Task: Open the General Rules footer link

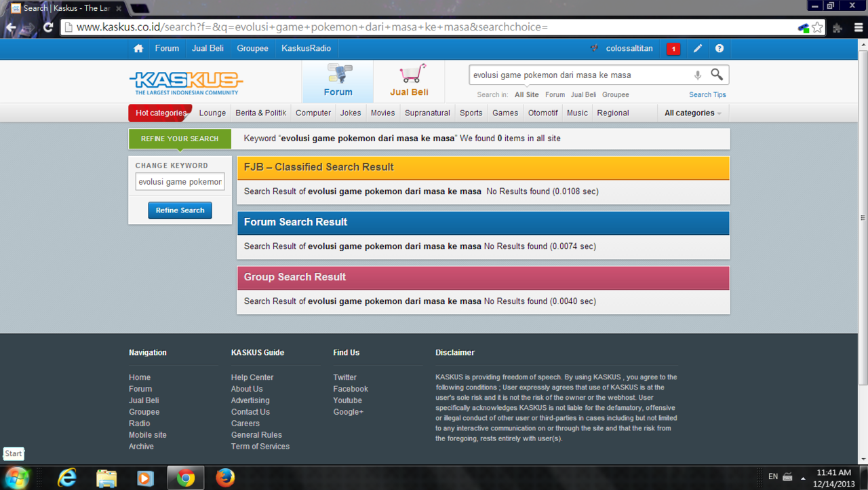Action: [256, 435]
